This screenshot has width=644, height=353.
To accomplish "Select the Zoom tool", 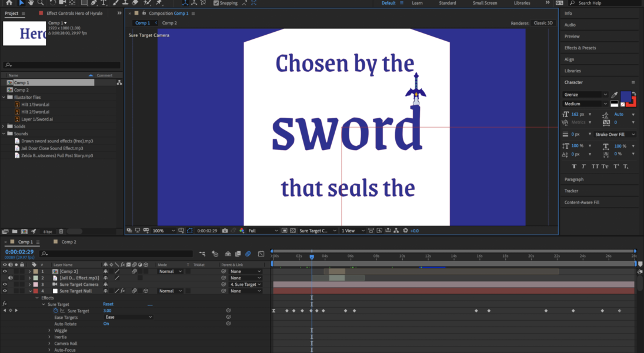I will click(40, 3).
